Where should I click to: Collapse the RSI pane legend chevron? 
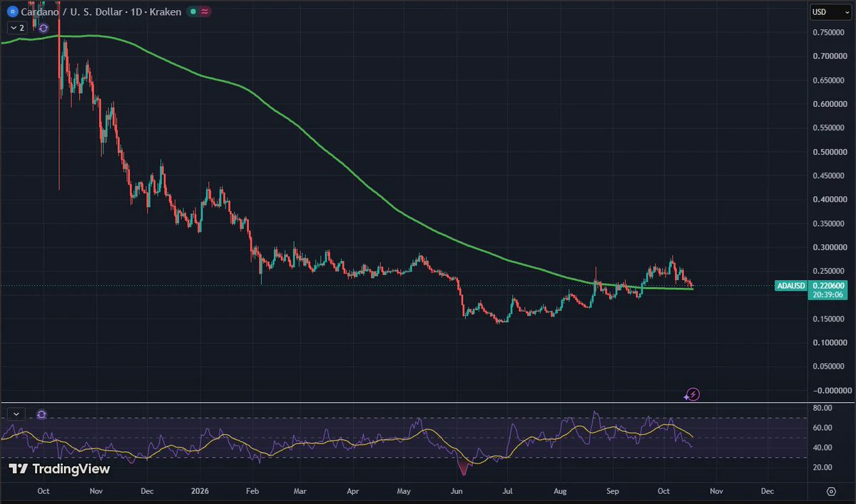[17, 414]
